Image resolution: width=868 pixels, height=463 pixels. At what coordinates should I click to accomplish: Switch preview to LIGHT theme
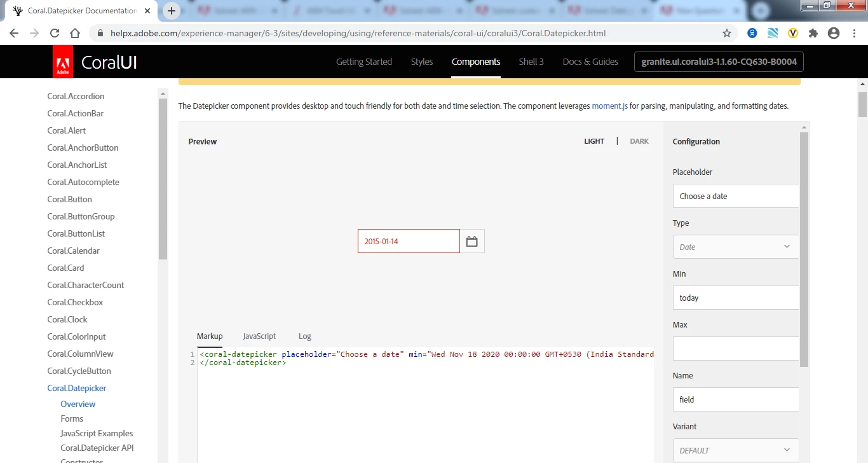click(x=594, y=141)
